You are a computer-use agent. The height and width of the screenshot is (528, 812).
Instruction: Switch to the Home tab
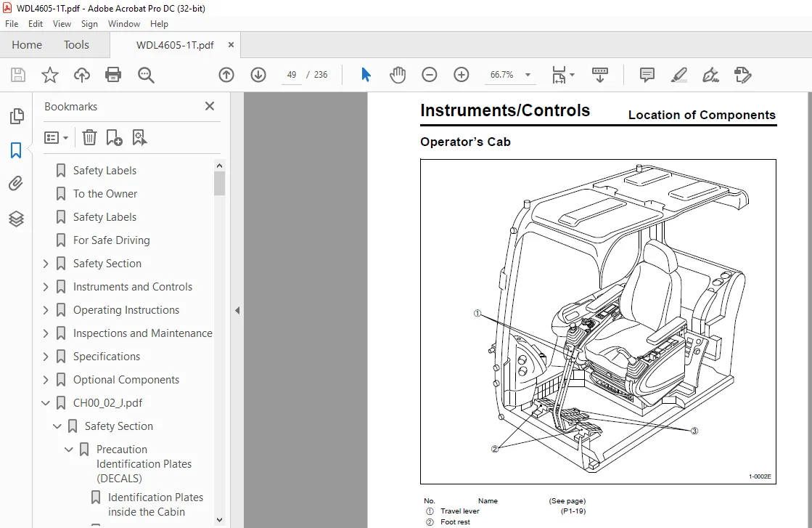[x=27, y=45]
